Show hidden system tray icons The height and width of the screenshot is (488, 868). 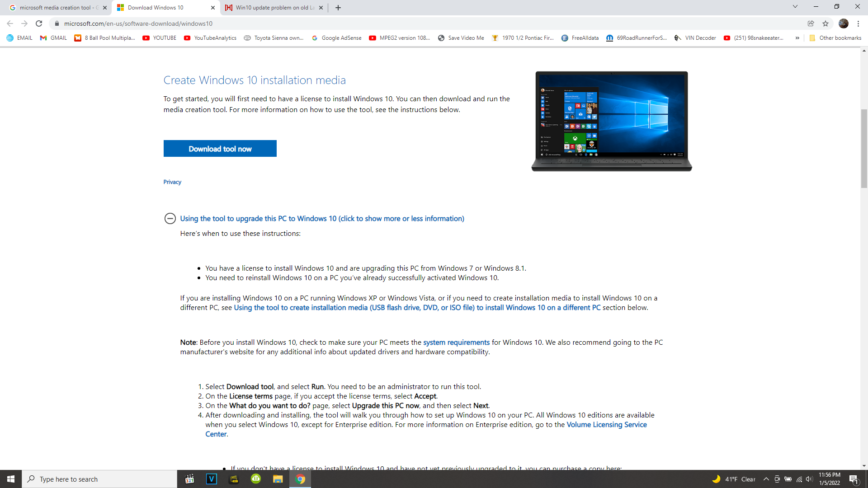[766, 479]
